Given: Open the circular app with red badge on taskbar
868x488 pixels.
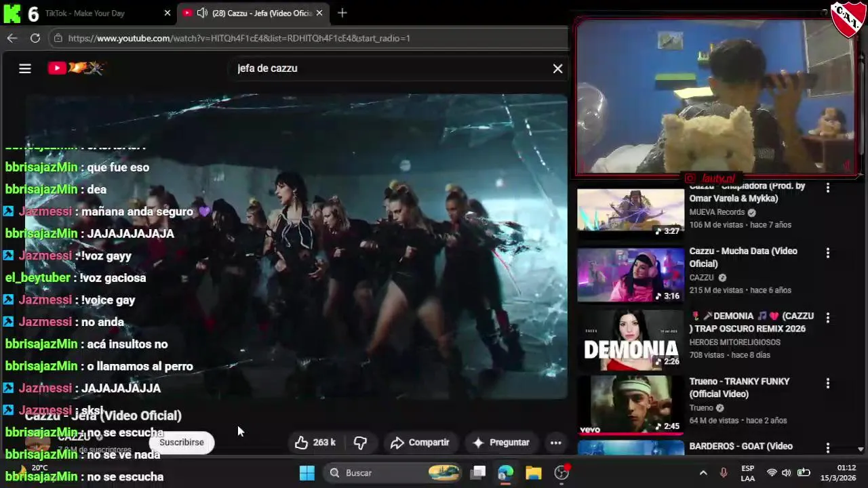Looking at the screenshot, I should pos(562,472).
